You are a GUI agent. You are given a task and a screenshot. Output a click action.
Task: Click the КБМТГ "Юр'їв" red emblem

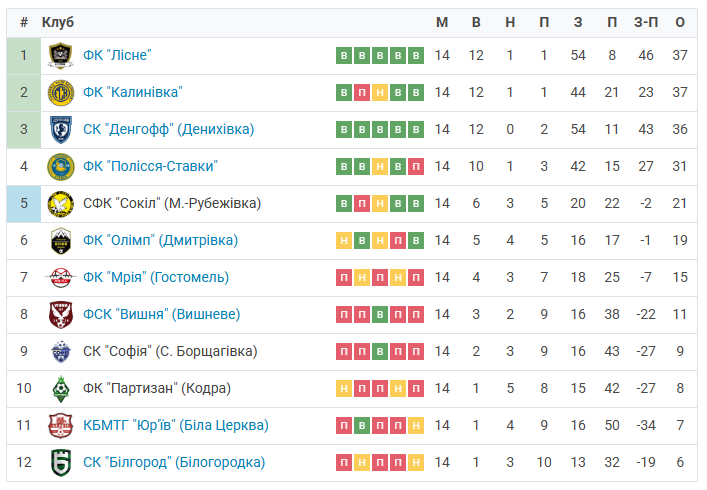61,426
